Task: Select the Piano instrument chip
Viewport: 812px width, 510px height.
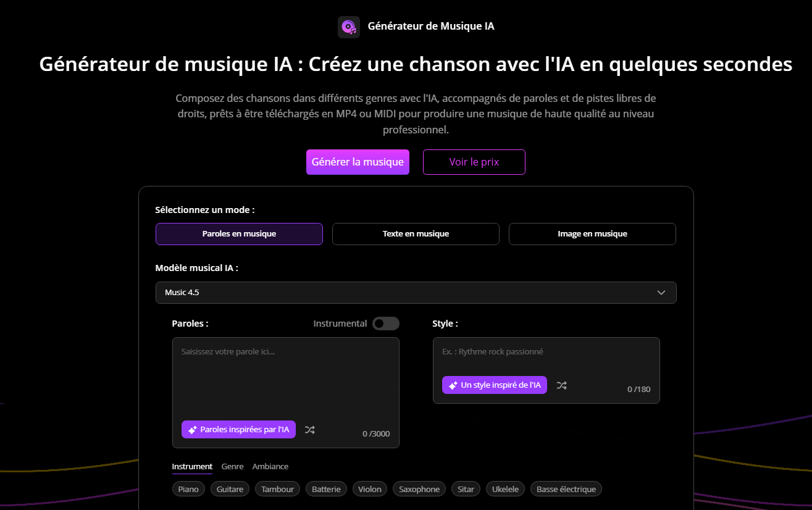Action: (x=188, y=488)
